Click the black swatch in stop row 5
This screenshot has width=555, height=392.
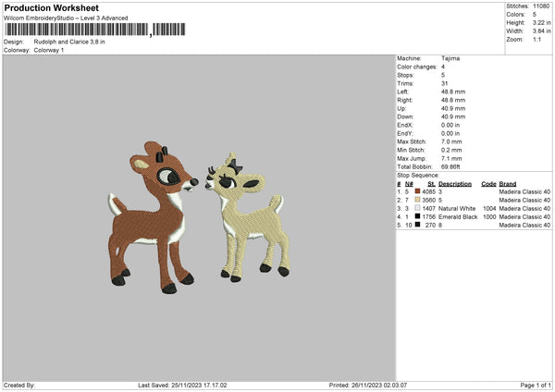point(418,225)
